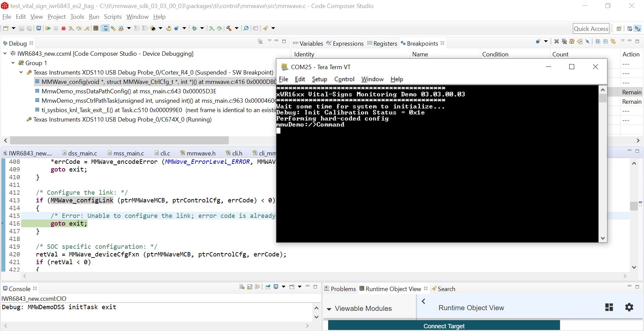Click Go to File for Breakpoint icon
The width and height of the screenshot is (644, 331).
pyautogui.click(x=580, y=41)
